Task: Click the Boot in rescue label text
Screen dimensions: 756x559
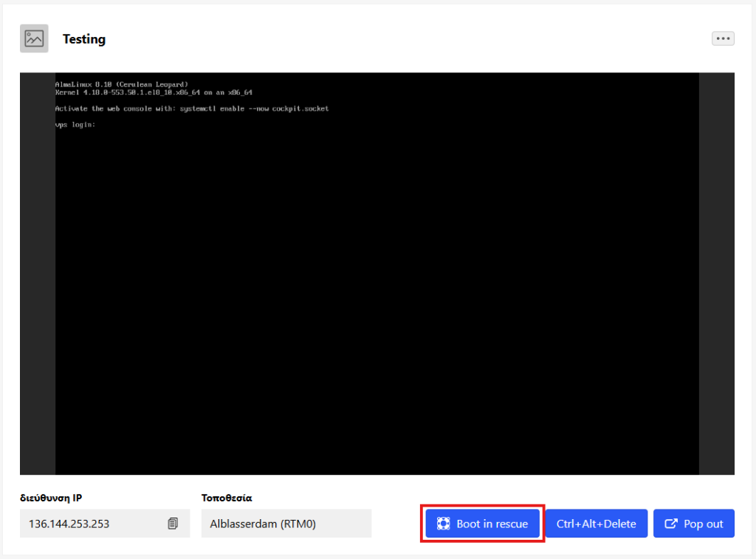Action: tap(492, 524)
